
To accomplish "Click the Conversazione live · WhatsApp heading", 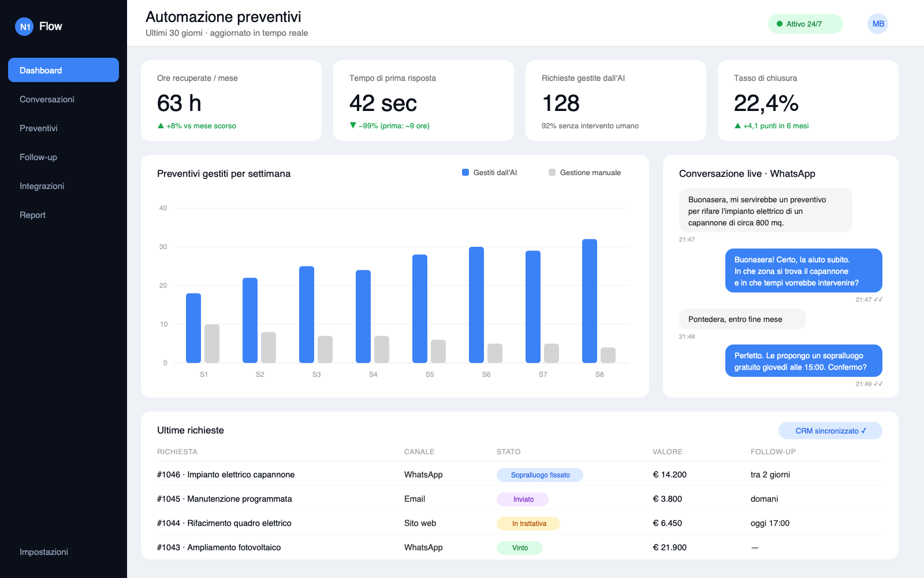I will click(747, 173).
